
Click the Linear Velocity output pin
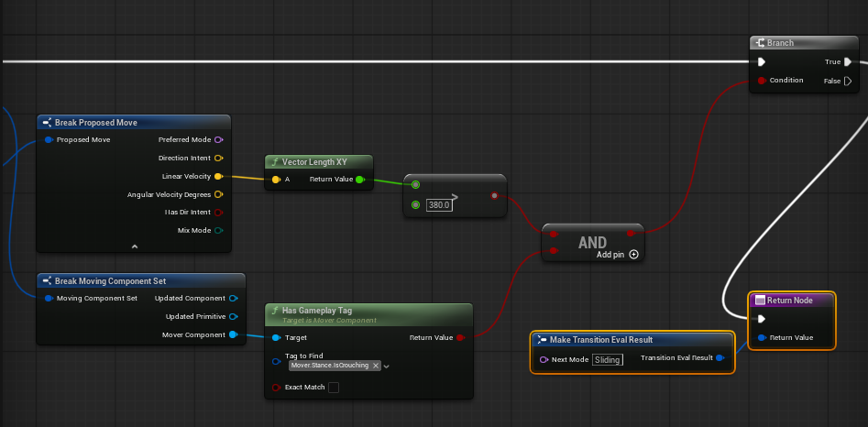(218, 177)
